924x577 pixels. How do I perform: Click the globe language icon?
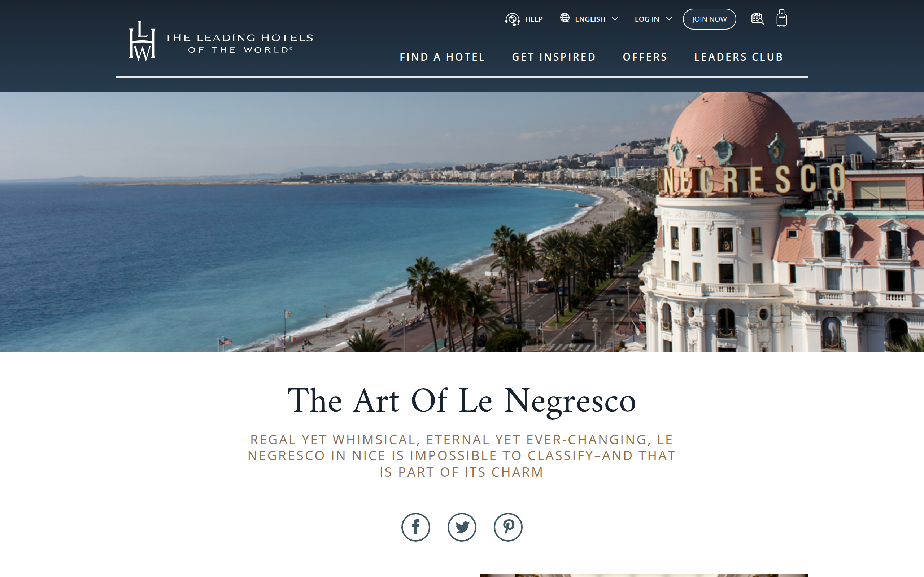(565, 18)
